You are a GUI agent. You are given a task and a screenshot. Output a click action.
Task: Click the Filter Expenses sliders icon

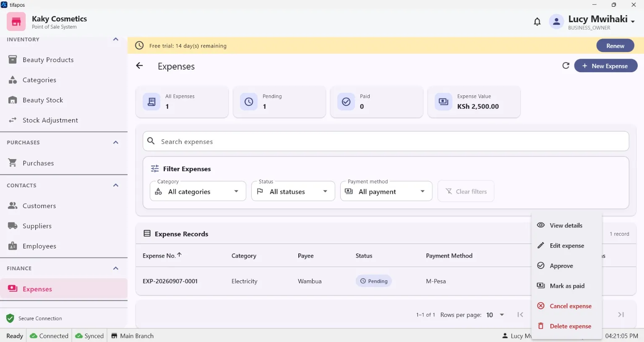[x=155, y=169]
